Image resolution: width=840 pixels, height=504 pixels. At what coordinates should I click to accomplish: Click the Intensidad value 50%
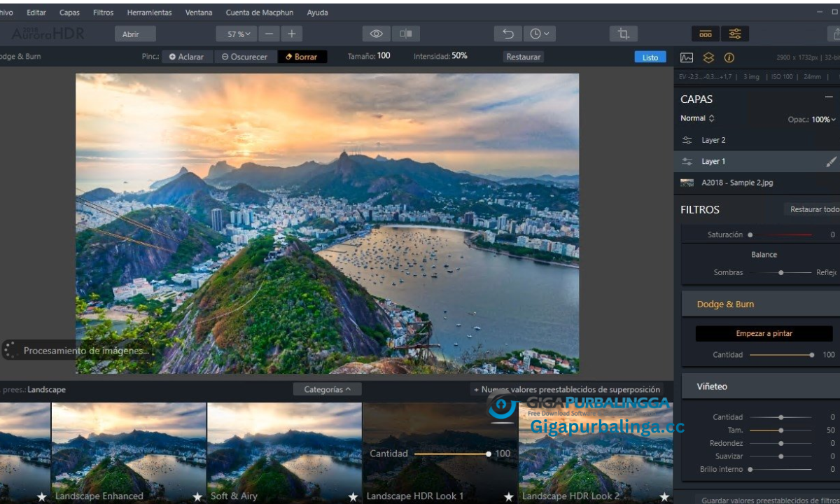click(x=460, y=56)
